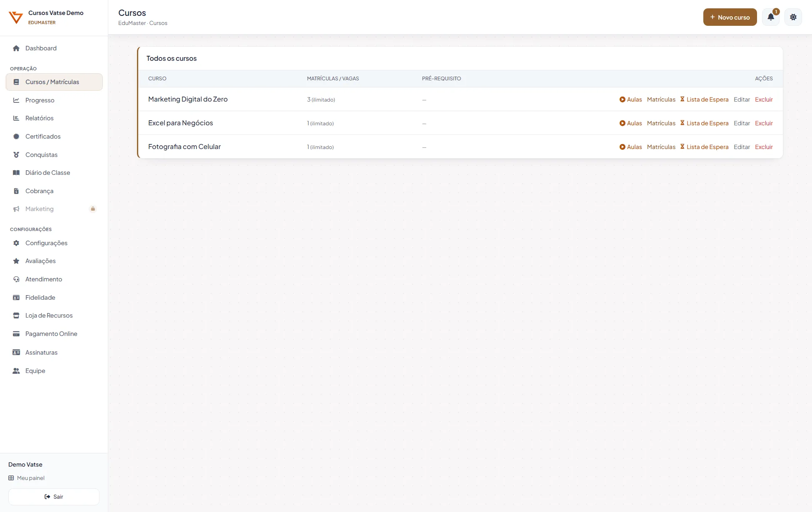This screenshot has width=812, height=512.
Task: Click the hourglass icon in the Excel para Negócios row
Action: pyautogui.click(x=682, y=123)
